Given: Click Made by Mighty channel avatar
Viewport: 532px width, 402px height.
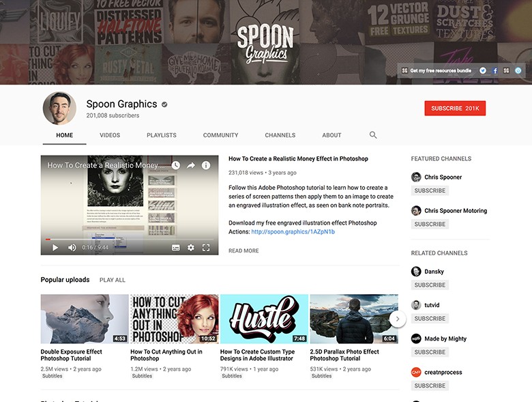Looking at the screenshot, I should [416, 339].
